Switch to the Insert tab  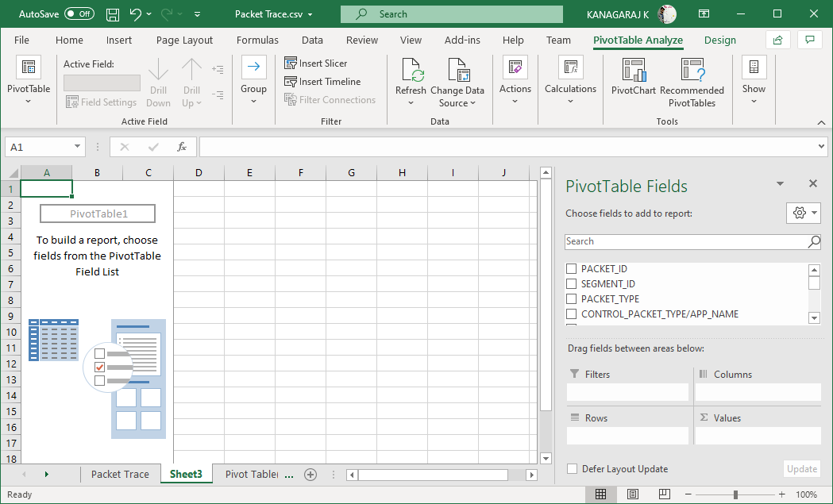tap(119, 40)
